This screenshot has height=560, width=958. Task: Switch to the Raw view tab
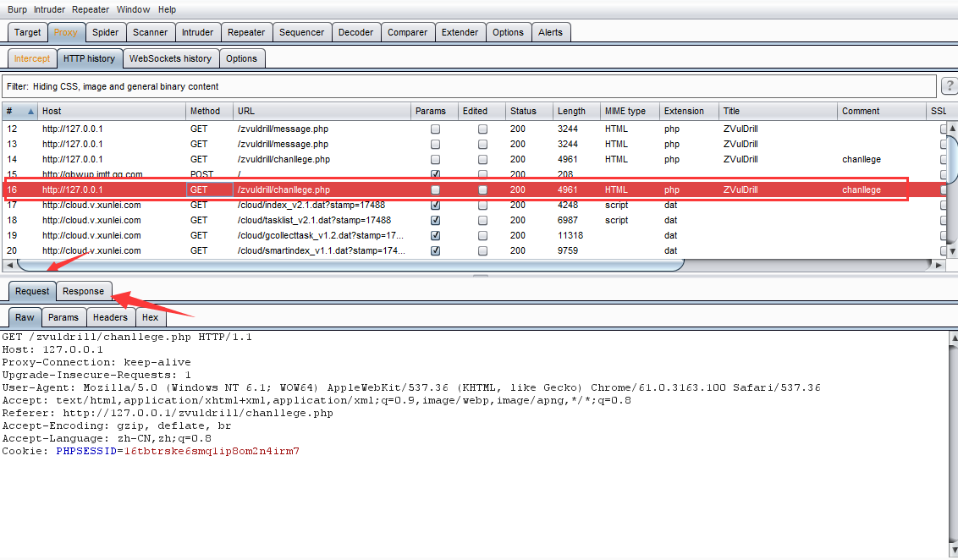pyautogui.click(x=25, y=317)
